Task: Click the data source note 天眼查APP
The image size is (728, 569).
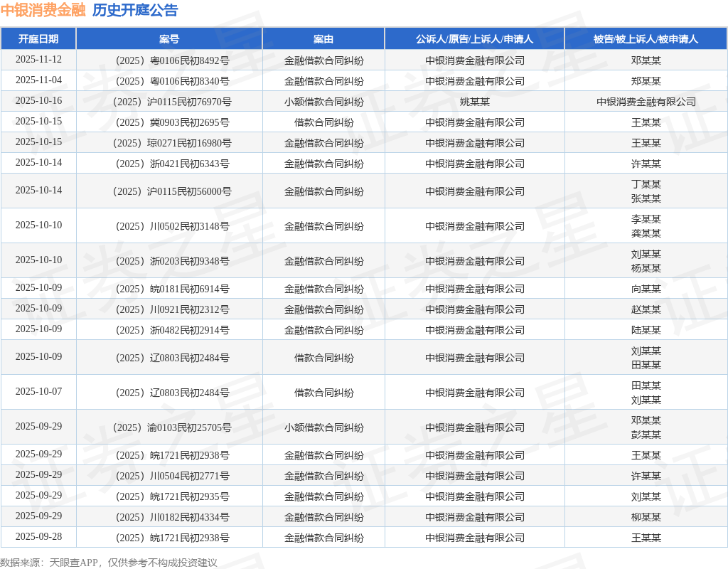Action: (x=73, y=563)
